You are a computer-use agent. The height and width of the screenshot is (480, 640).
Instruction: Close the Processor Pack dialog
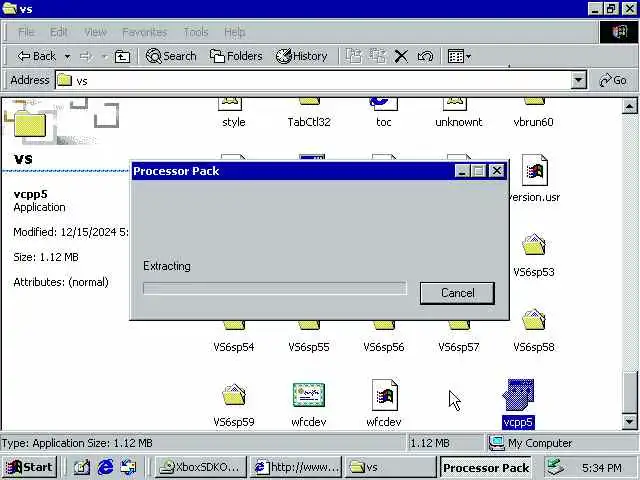[x=497, y=171]
